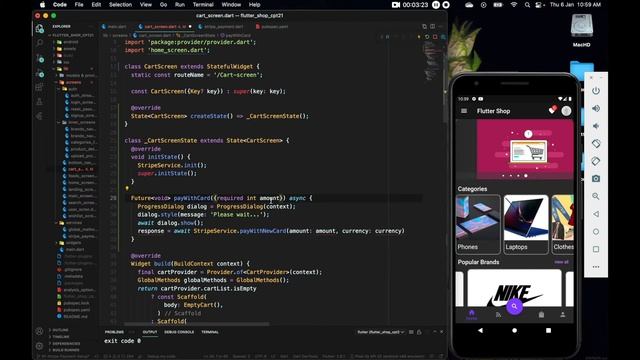Viewport: 640px width, 360px height.
Task: Click the emulator zoom magnifier icon
Action: 596,196
